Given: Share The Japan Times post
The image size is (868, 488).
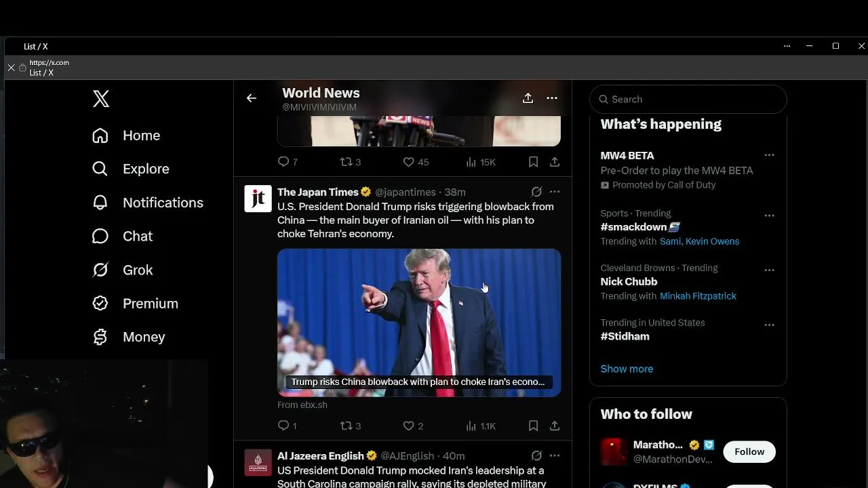Looking at the screenshot, I should pyautogui.click(x=555, y=426).
